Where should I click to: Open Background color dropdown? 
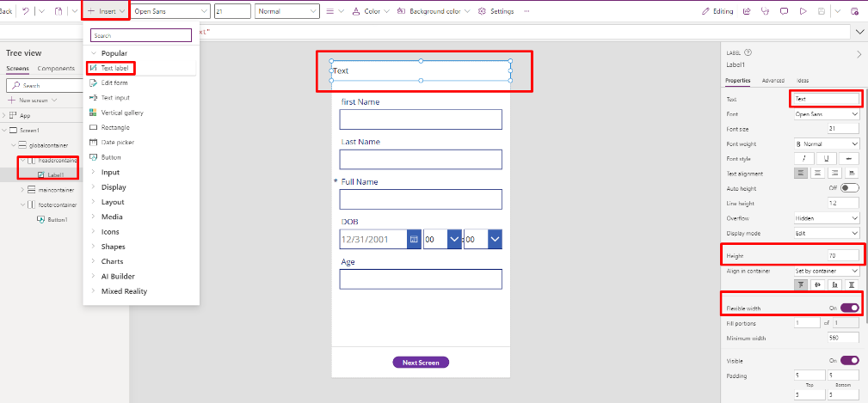pos(467,11)
